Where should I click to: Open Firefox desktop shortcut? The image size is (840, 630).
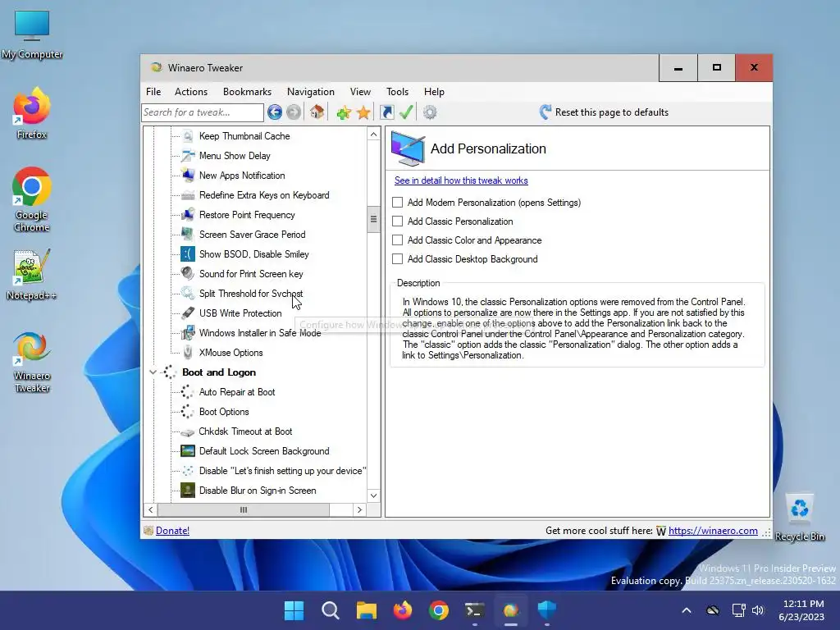pyautogui.click(x=32, y=113)
